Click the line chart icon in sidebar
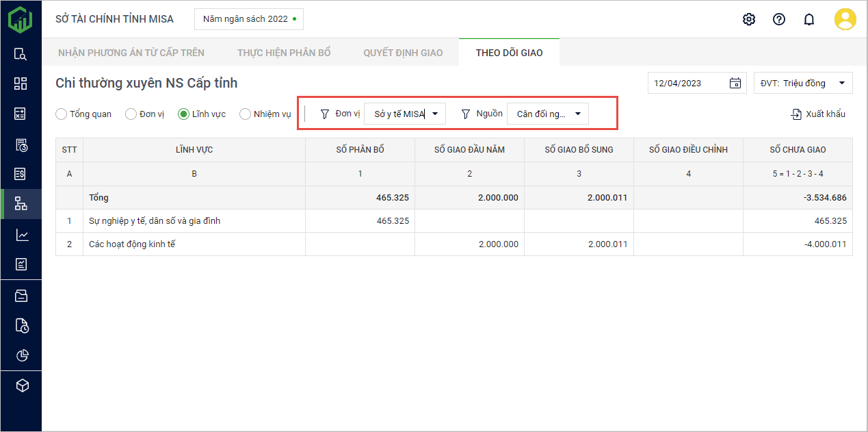Image resolution: width=868 pixels, height=432 pixels. point(21,235)
